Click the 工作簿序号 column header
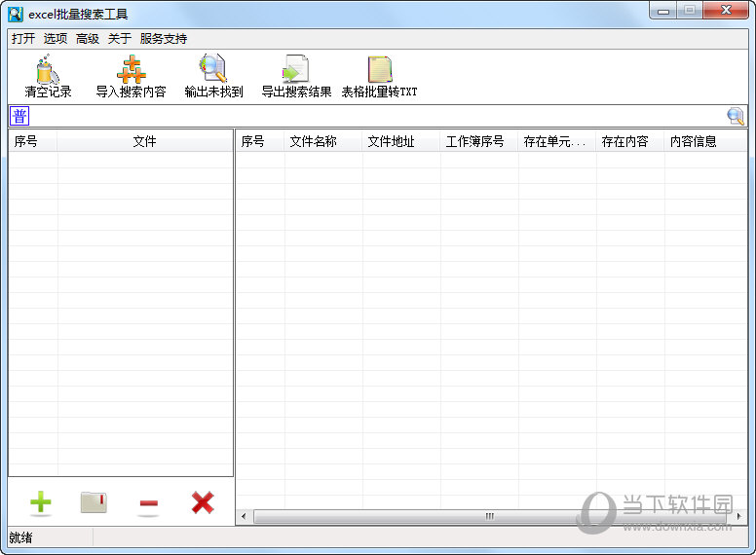The image size is (756, 555). [x=478, y=141]
